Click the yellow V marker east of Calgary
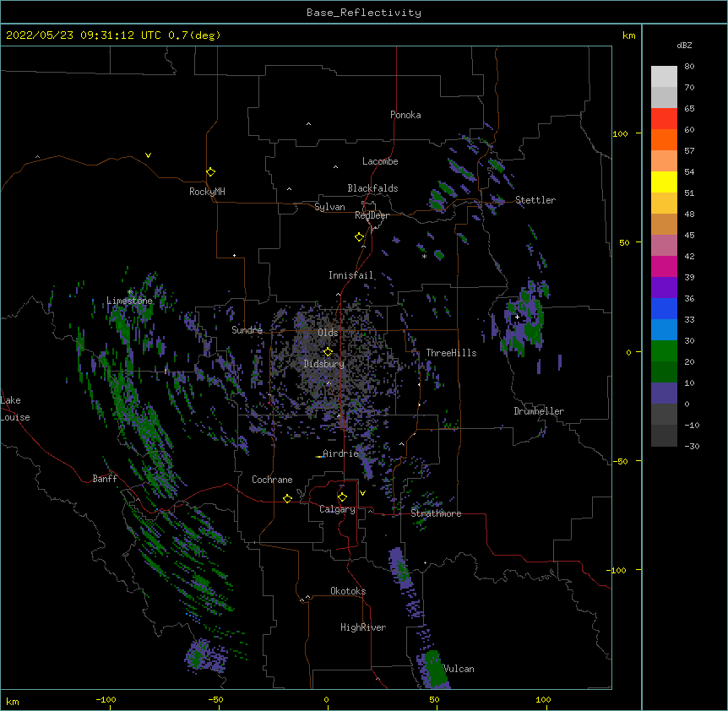728x711 pixels. [362, 493]
